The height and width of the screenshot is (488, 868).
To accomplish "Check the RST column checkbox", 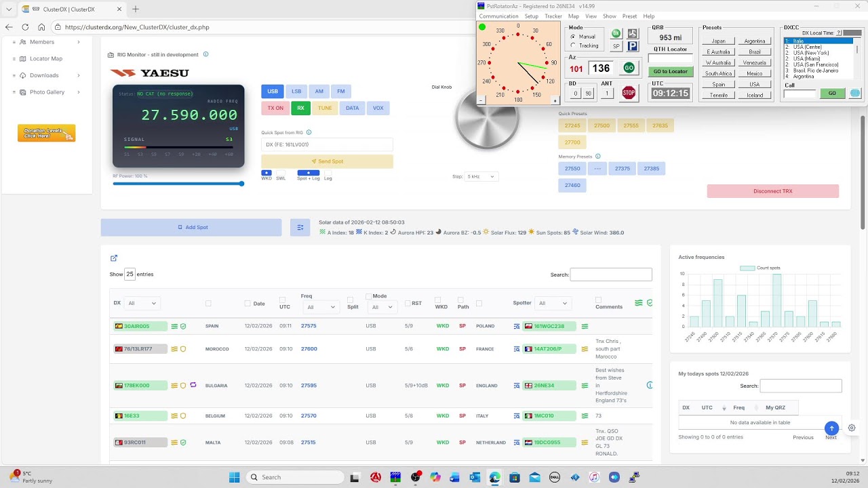I will pyautogui.click(x=408, y=304).
